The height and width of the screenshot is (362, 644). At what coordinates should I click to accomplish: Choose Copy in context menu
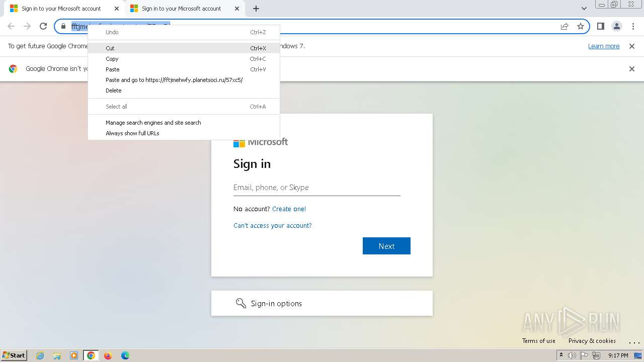tap(184, 59)
